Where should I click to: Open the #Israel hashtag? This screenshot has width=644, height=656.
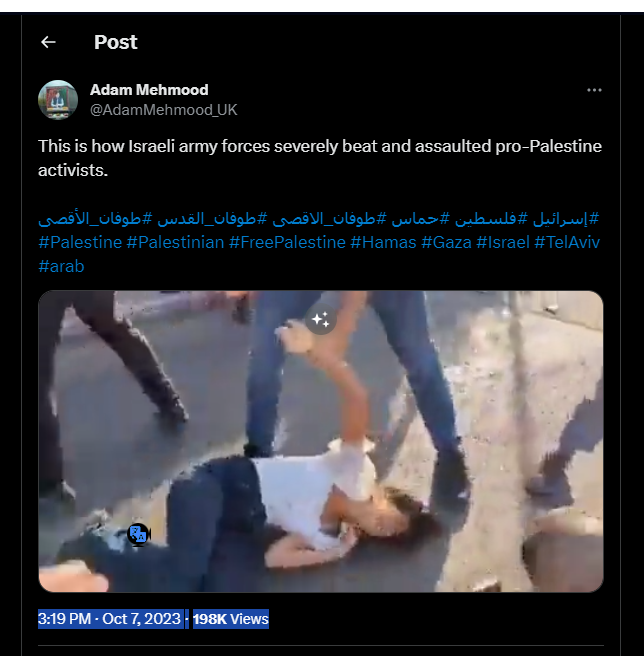[x=503, y=242]
